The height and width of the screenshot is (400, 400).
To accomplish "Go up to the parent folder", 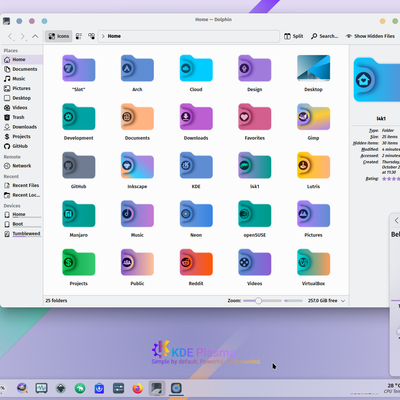I will pyautogui.click(x=35, y=36).
